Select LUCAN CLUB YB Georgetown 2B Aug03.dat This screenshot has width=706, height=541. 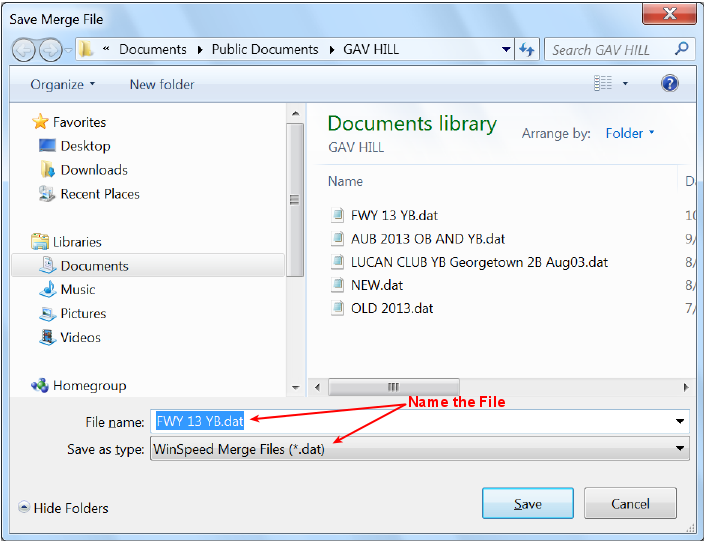[479, 262]
